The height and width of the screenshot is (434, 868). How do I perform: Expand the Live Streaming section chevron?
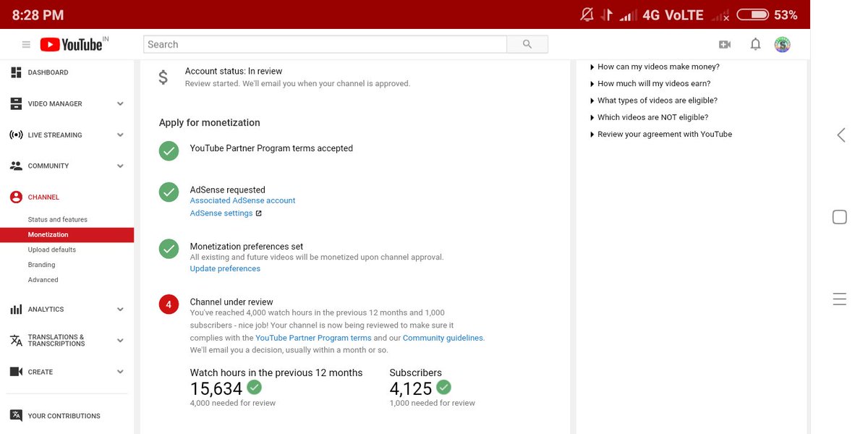point(120,135)
